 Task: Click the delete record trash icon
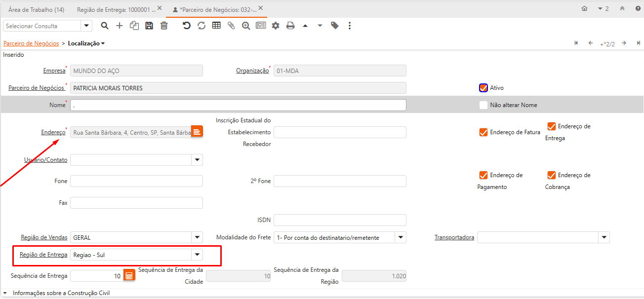pyautogui.click(x=164, y=26)
